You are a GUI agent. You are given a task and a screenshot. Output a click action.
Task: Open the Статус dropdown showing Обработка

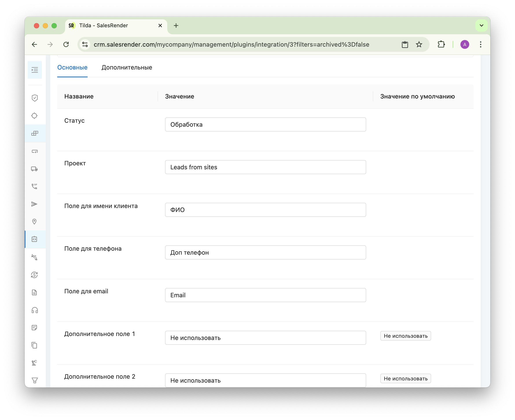(x=265, y=125)
